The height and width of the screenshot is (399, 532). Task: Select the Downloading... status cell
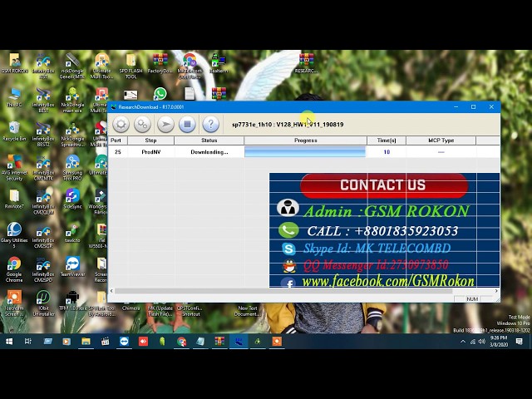point(209,152)
